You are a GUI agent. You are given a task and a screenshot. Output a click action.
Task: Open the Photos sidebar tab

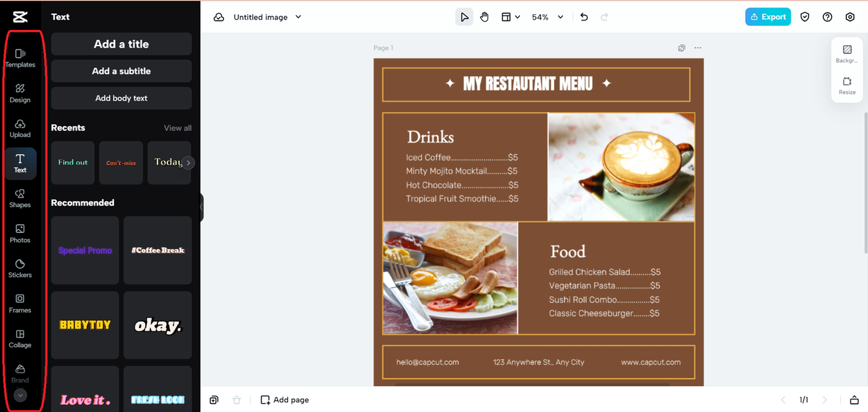[20, 233]
